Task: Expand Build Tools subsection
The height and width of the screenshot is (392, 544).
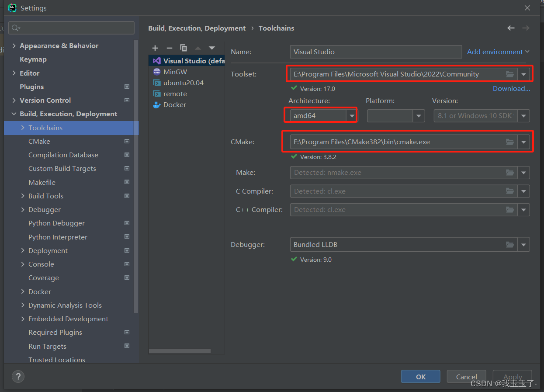Action: click(23, 196)
